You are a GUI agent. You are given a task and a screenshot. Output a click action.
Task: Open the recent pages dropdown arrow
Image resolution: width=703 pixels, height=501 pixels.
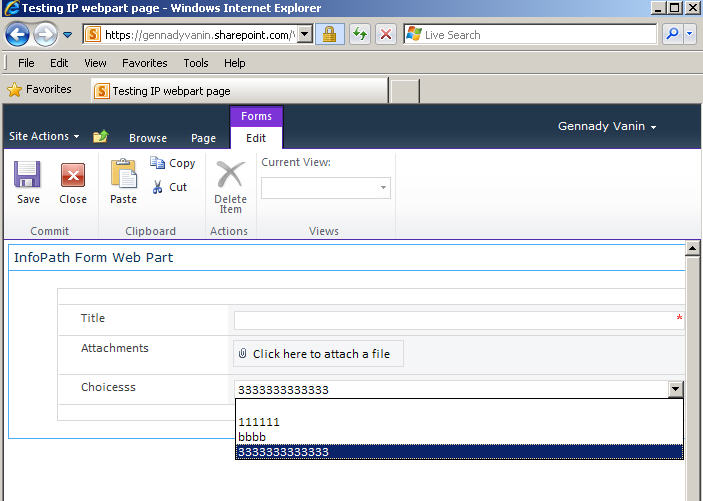67,35
